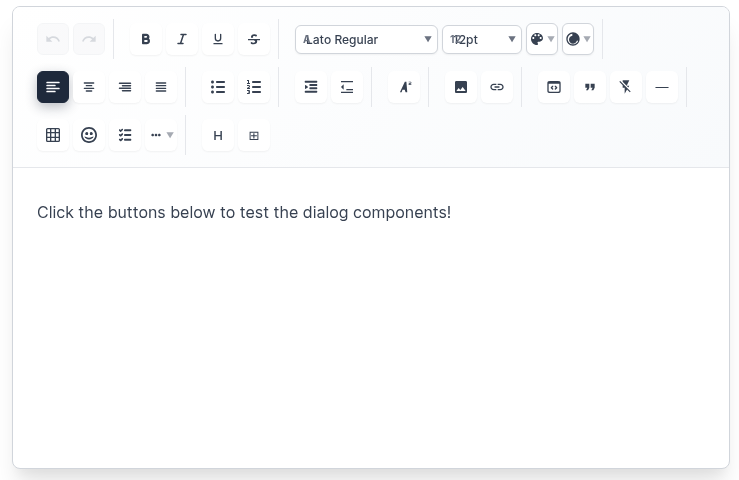Expand the three-dots more options dropdown
This screenshot has height=480, width=739.
pyautogui.click(x=161, y=135)
